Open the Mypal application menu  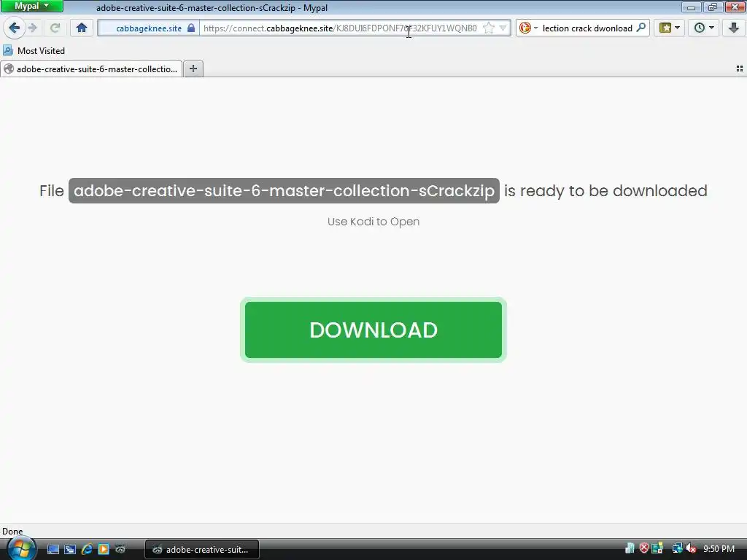tap(31, 6)
